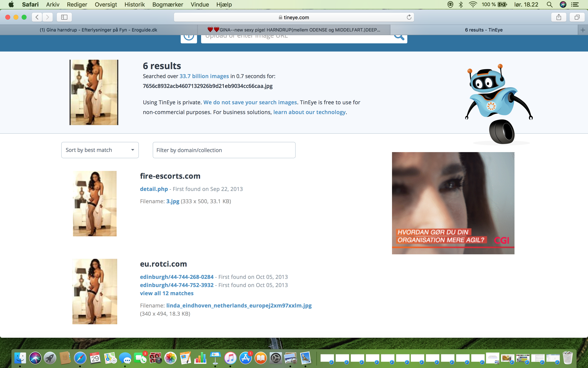The width and height of the screenshot is (588, 368).
Task: Go back with the Safari back arrow
Action: pyautogui.click(x=37, y=17)
